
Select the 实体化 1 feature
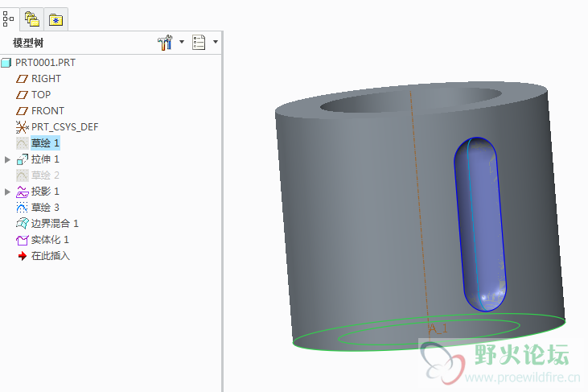[x=50, y=240]
